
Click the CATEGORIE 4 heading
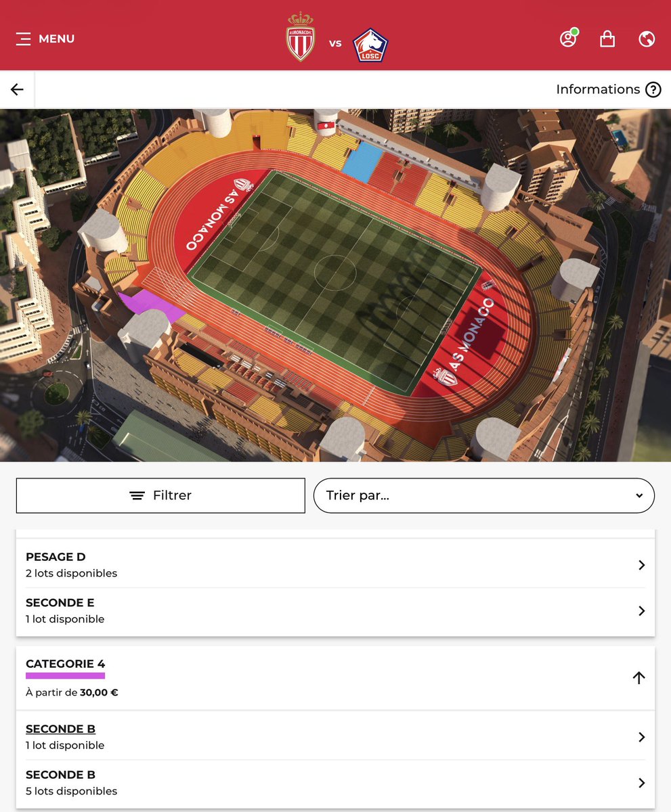point(66,664)
